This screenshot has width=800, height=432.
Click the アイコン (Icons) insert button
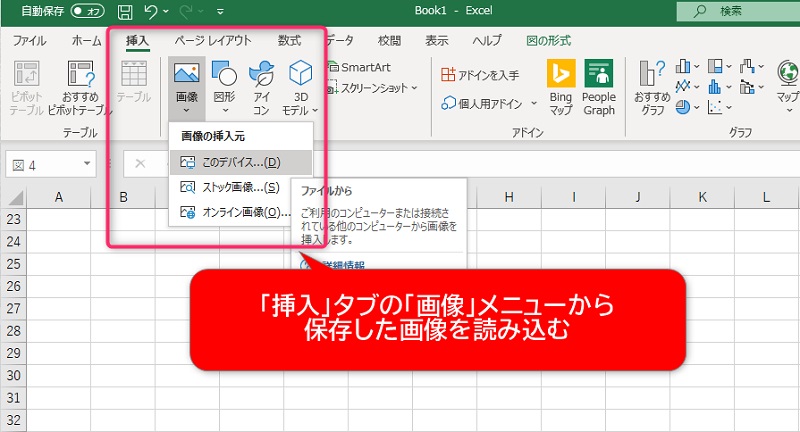261,88
